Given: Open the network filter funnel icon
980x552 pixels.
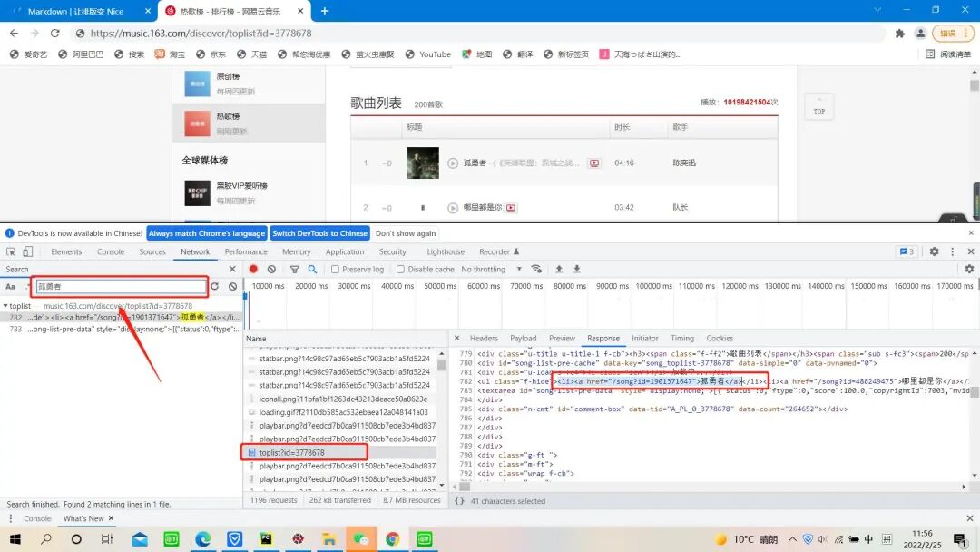Looking at the screenshot, I should click(294, 269).
